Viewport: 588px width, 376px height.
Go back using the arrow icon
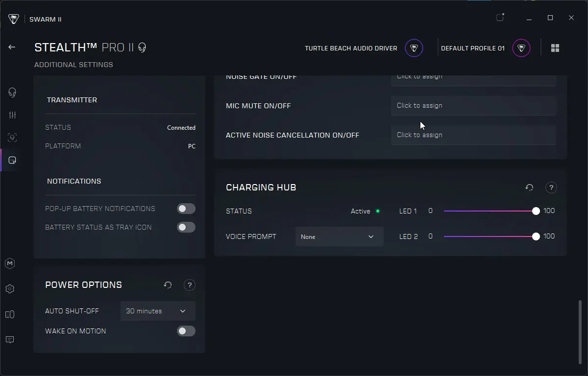tap(12, 47)
